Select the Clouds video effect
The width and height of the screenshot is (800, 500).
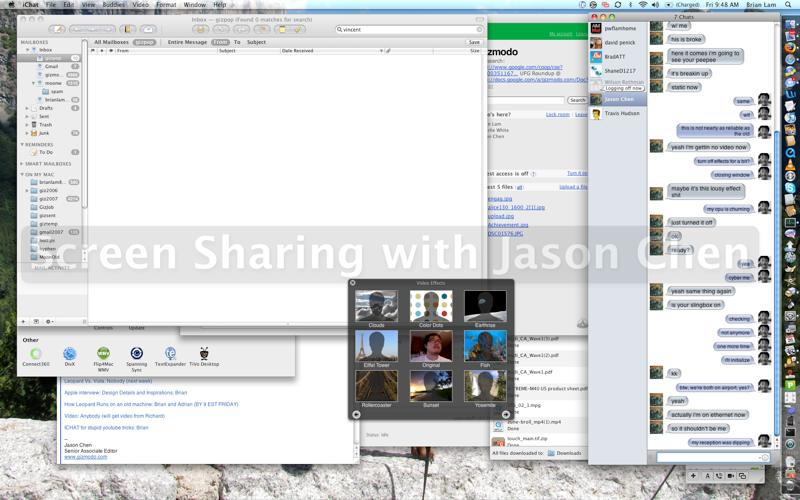point(376,309)
